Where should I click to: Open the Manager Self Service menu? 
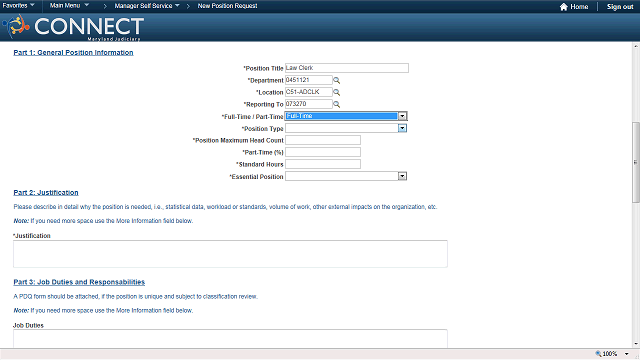[147, 6]
